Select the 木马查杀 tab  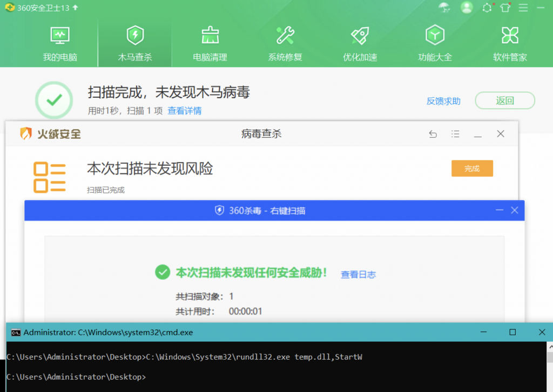135,44
